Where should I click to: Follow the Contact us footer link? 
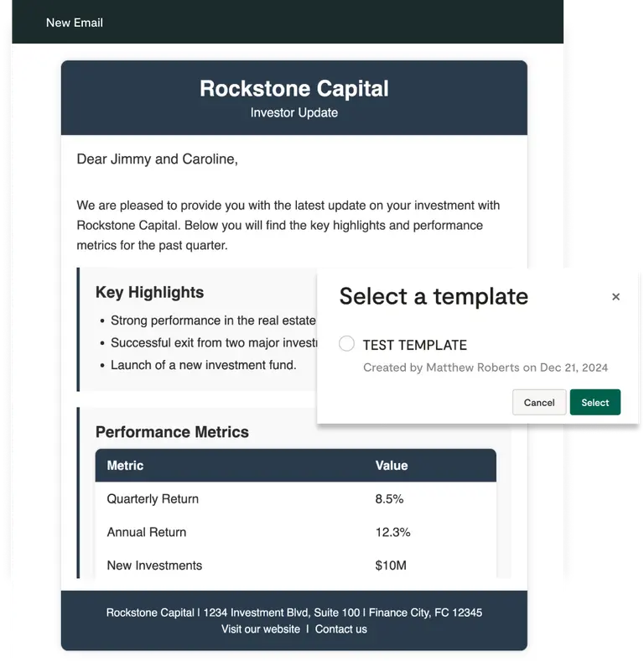click(340, 628)
